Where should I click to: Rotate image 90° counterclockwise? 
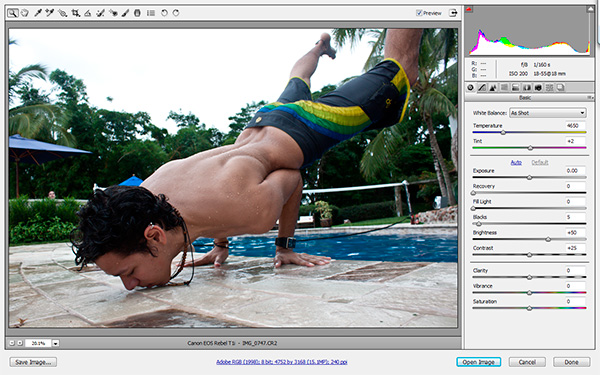pyautogui.click(x=164, y=13)
